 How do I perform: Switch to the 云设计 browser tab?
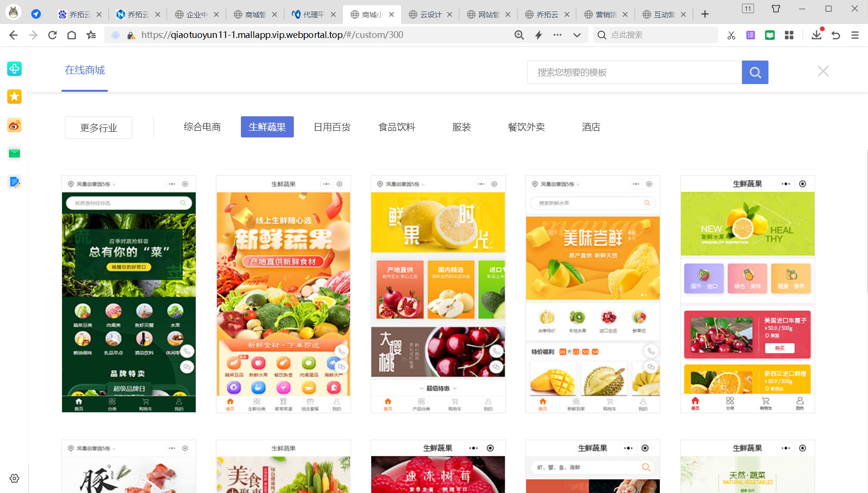point(430,14)
